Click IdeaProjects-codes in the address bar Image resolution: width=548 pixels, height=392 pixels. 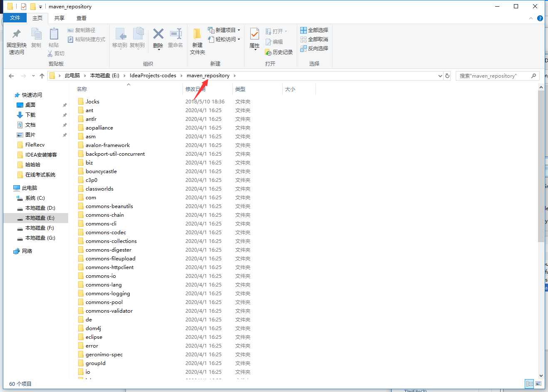click(x=153, y=76)
